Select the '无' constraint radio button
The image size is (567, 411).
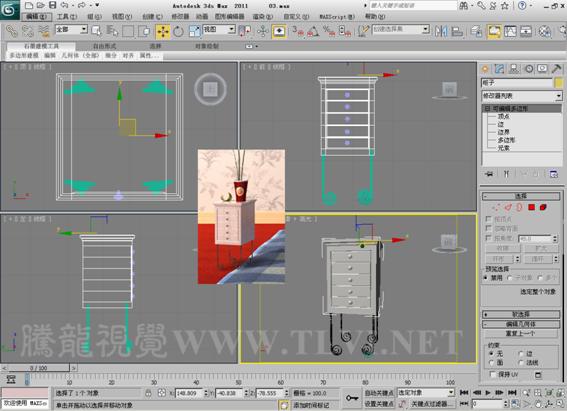[491, 353]
